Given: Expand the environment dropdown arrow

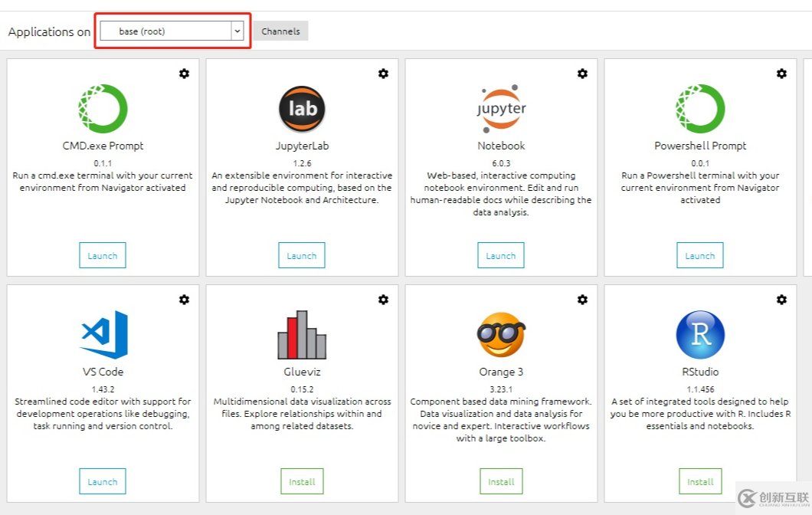Looking at the screenshot, I should 237,31.
